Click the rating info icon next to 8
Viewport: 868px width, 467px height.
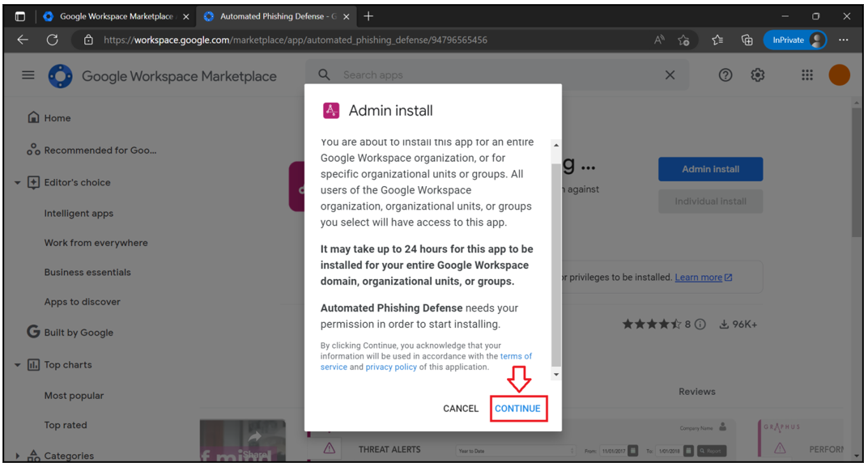[x=700, y=325]
